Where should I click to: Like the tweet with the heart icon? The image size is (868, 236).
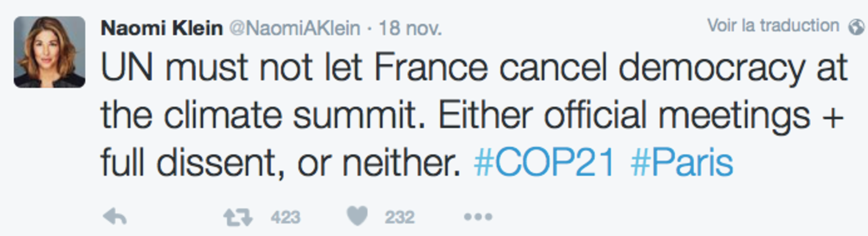pos(357,216)
